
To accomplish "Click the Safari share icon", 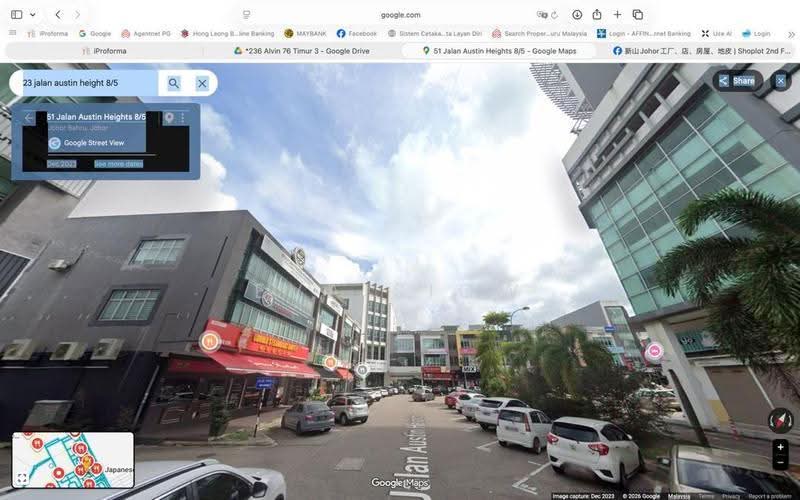I will (x=597, y=15).
